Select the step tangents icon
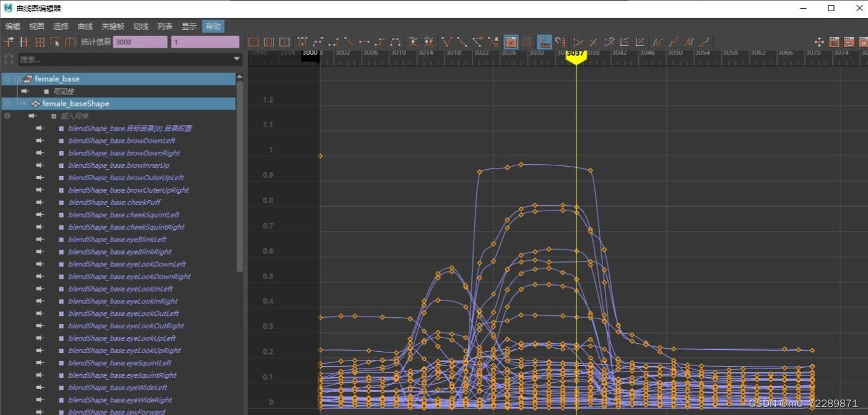This screenshot has width=868, height=415. [x=379, y=41]
